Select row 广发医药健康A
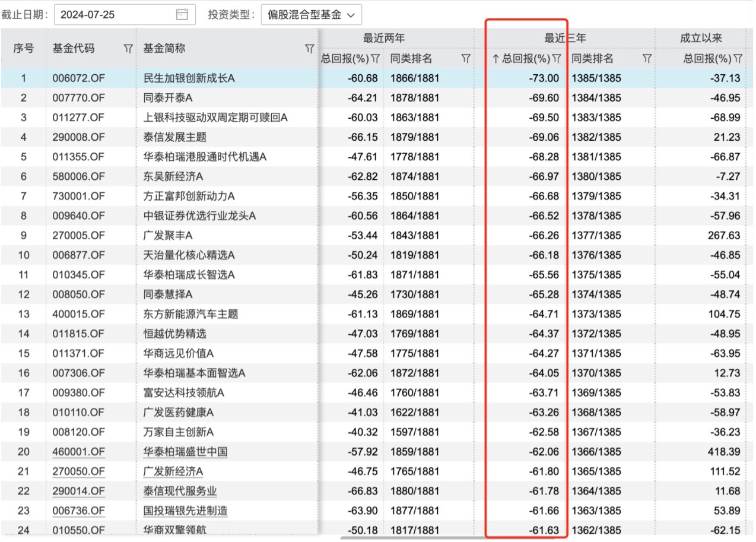The height and width of the screenshot is (542, 756). tap(377, 412)
